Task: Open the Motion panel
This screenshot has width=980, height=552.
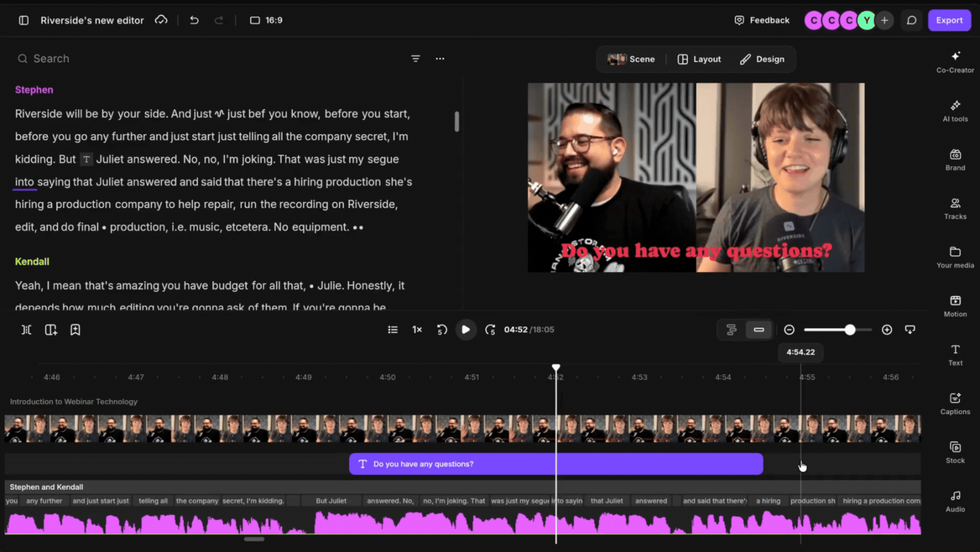Action: pos(955,306)
